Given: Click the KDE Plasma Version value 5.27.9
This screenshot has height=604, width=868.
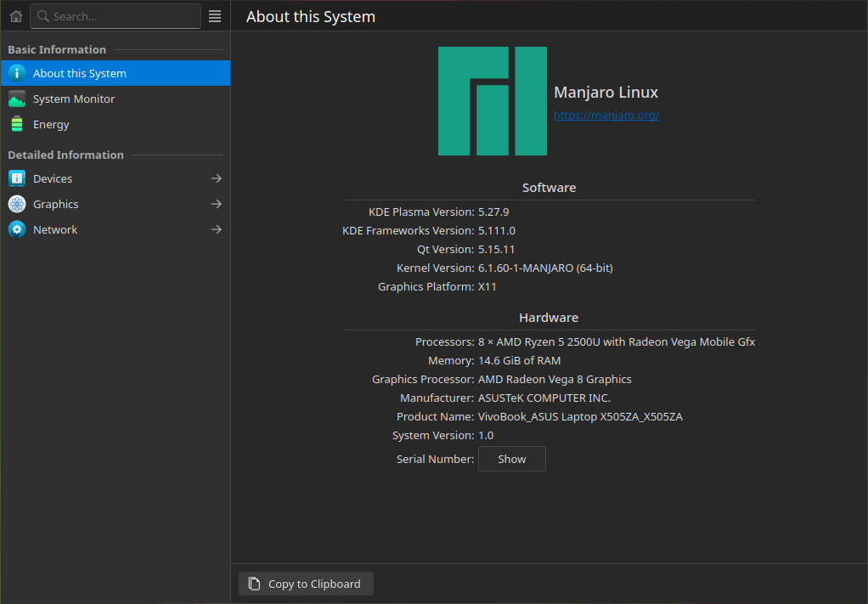Looking at the screenshot, I should (x=493, y=212).
